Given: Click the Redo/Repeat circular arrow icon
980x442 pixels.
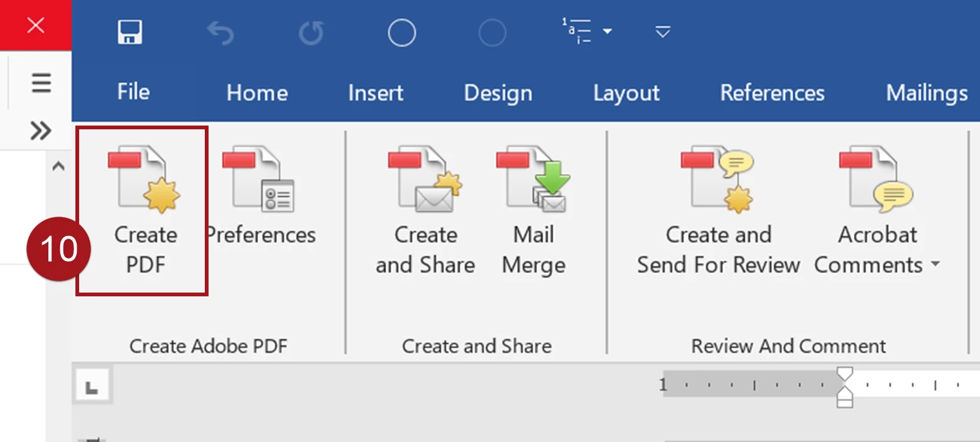Looking at the screenshot, I should 311,33.
